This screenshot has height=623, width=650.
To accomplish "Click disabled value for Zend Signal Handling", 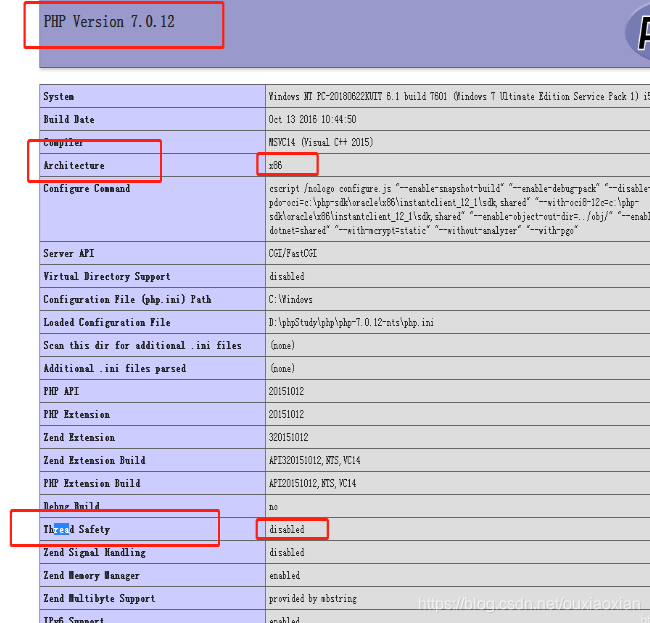I will pos(286,553).
